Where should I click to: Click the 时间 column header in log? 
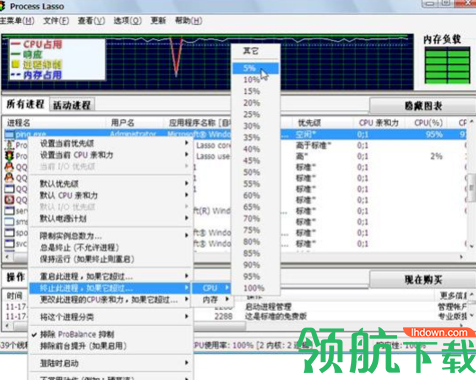click(15, 296)
